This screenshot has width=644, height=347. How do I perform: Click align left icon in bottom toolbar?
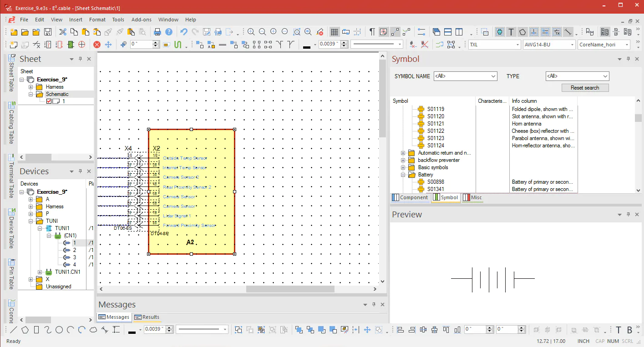coord(401,330)
